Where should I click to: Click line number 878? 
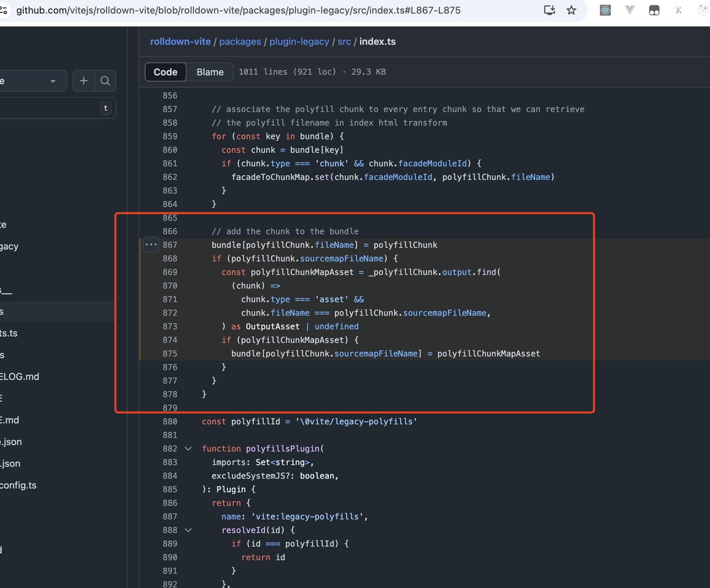[170, 395]
